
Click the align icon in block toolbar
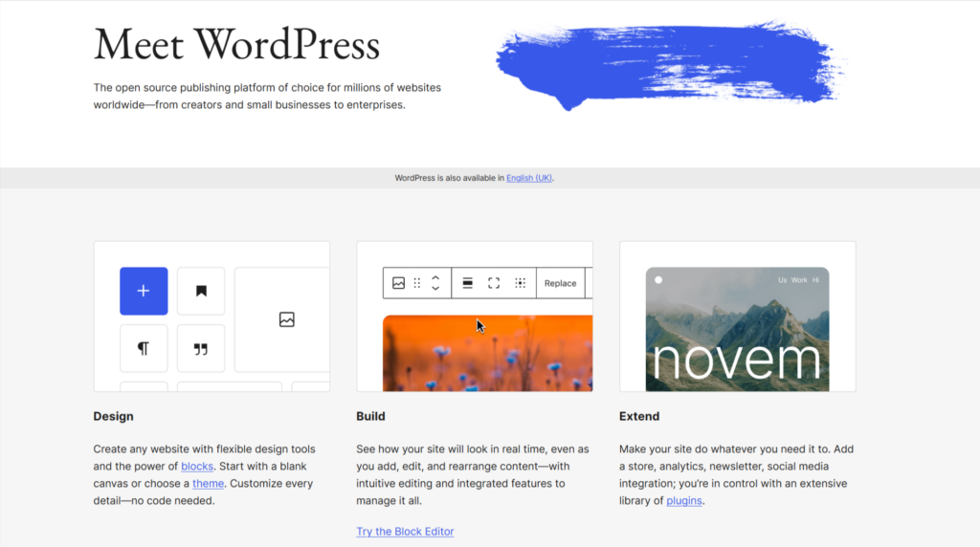tap(468, 283)
